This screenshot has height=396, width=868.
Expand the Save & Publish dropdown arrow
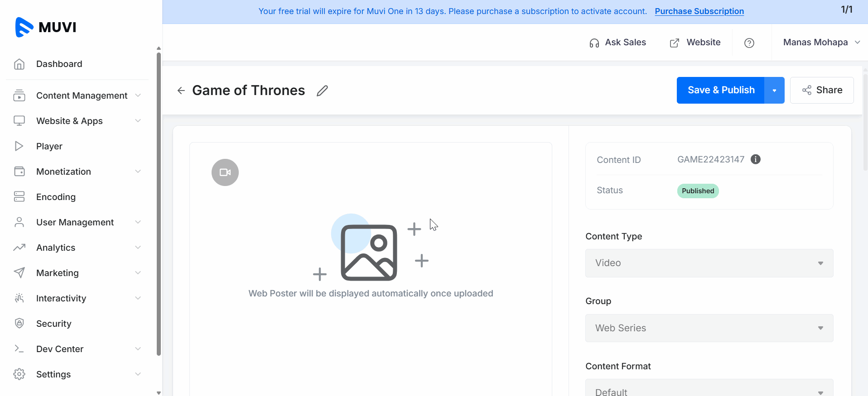(x=774, y=90)
